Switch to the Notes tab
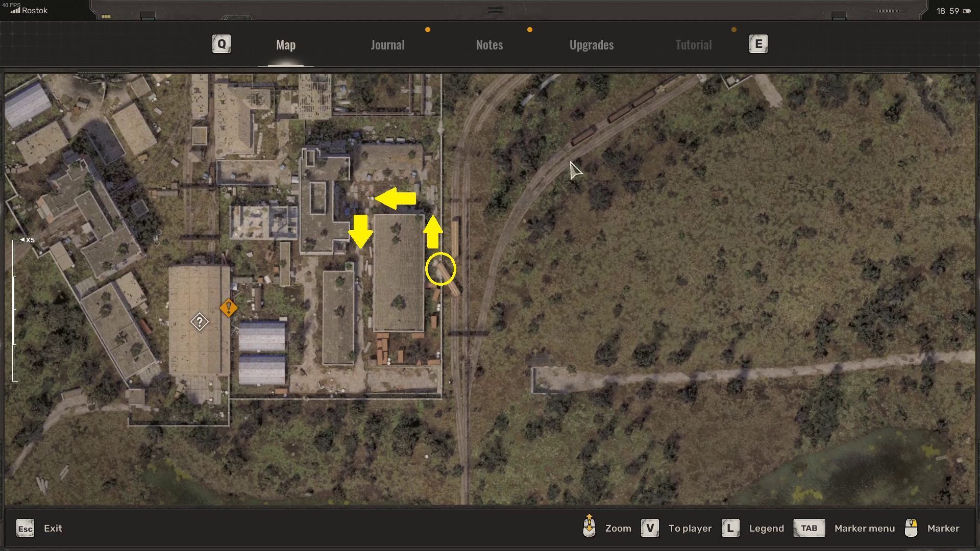Screen dimensions: 980x551 point(489,45)
